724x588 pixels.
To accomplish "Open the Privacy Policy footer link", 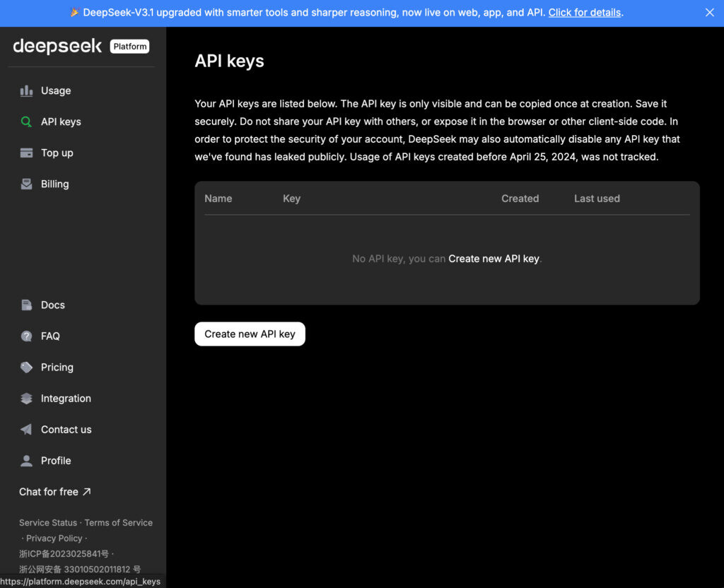I will coord(54,539).
